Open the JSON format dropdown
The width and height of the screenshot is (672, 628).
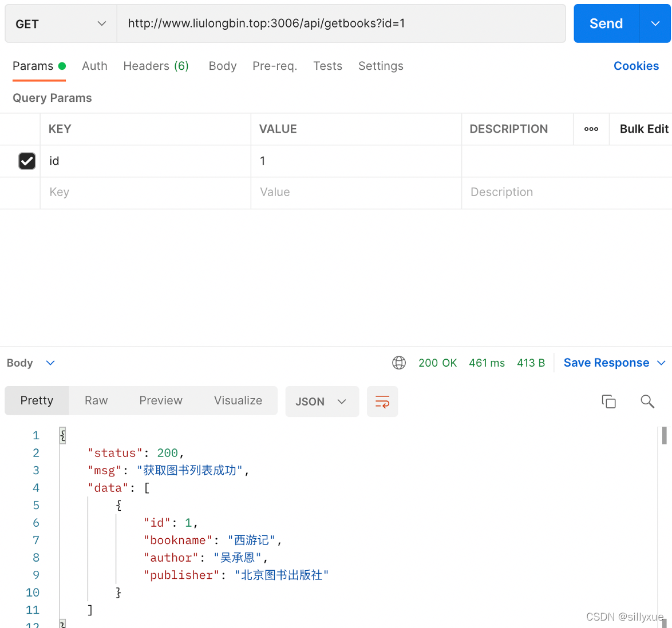[x=322, y=402]
